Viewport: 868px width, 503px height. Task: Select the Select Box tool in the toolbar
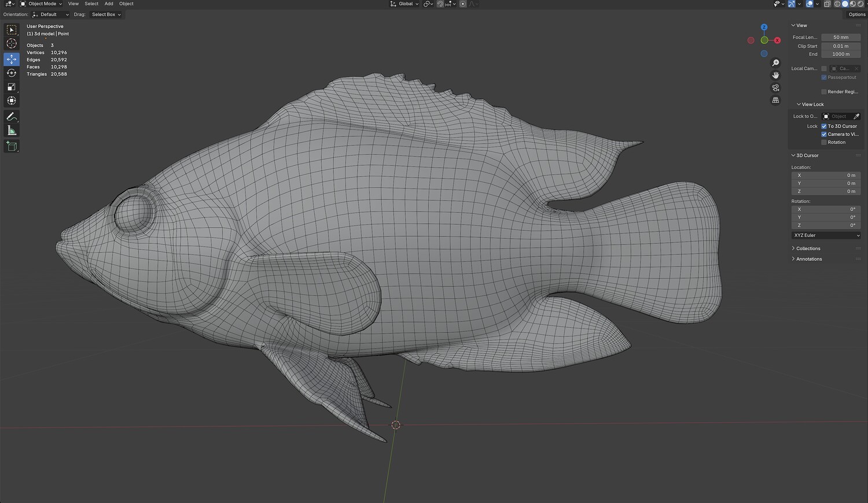[x=12, y=29]
